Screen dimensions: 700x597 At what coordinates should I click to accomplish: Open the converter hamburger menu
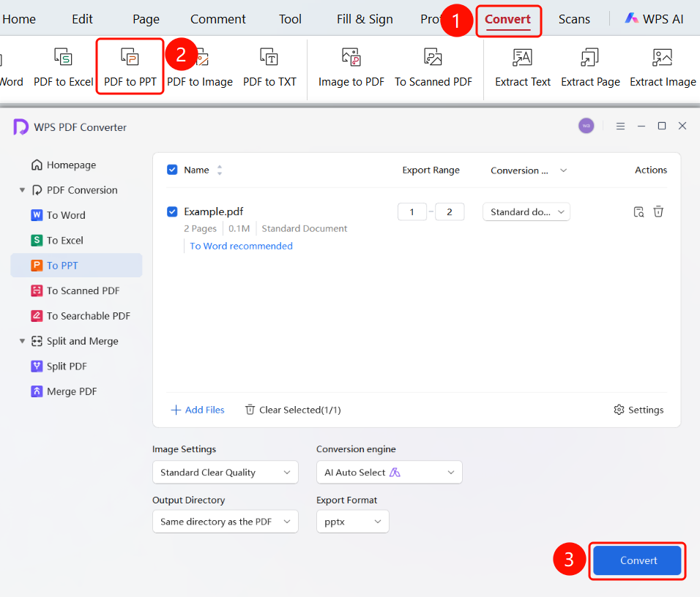point(620,127)
